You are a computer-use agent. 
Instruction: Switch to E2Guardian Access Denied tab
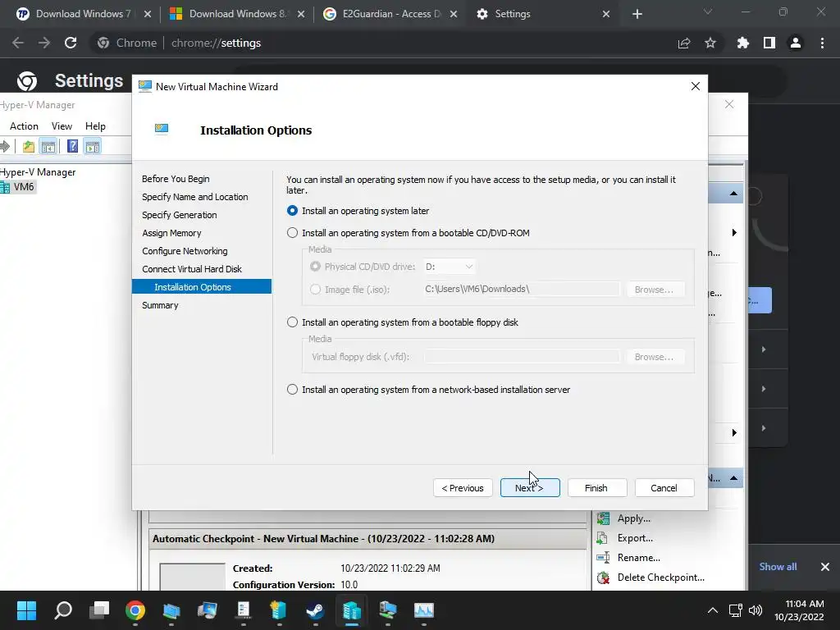(x=390, y=14)
